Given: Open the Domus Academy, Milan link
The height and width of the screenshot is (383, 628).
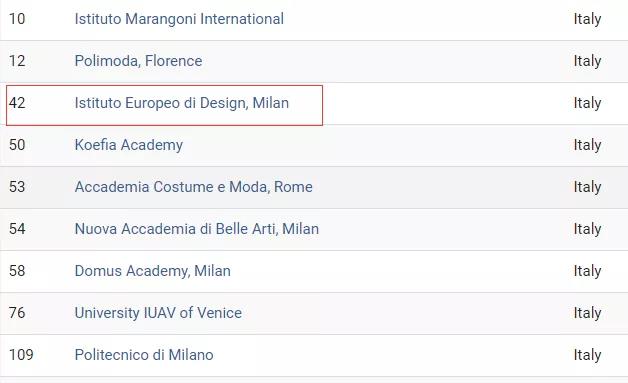Looking at the screenshot, I should point(153,271).
